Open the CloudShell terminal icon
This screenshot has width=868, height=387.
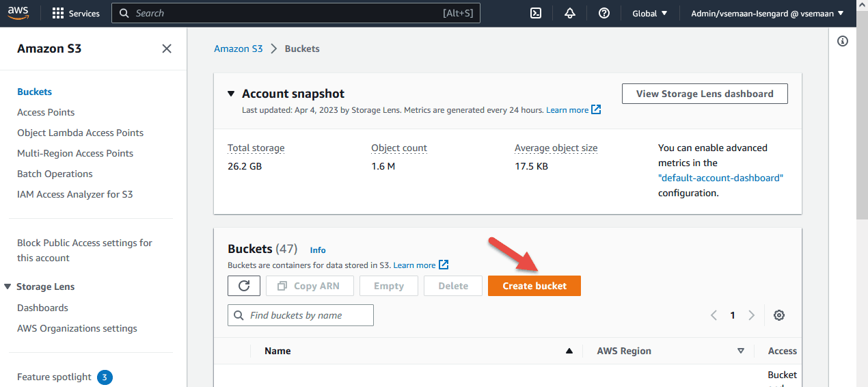tap(537, 13)
